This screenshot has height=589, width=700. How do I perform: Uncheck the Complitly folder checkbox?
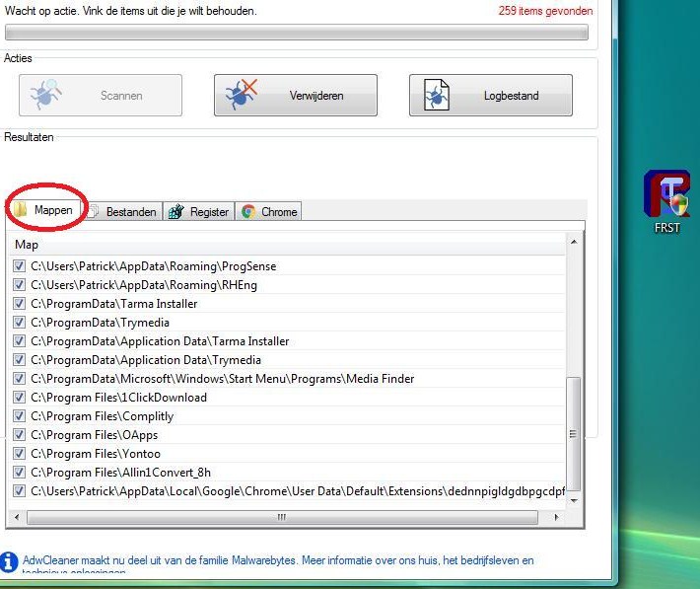(x=19, y=416)
